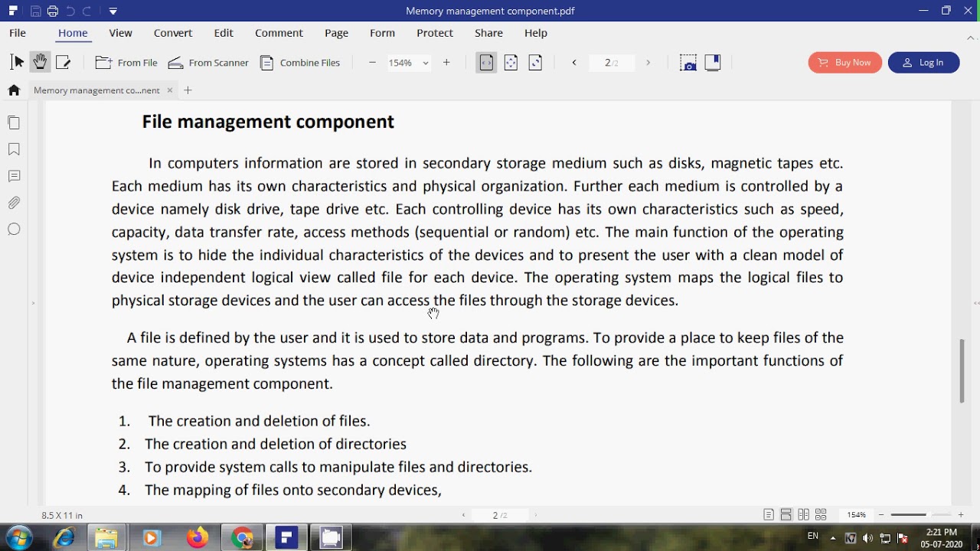
Task: Select the Actual Size view icon
Action: [535, 63]
